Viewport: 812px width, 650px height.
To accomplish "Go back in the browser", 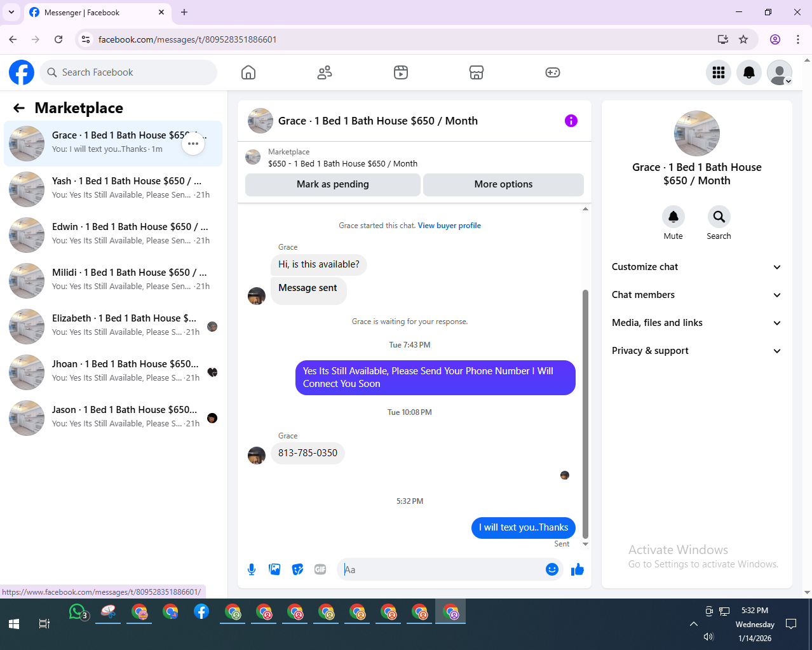I will [13, 39].
